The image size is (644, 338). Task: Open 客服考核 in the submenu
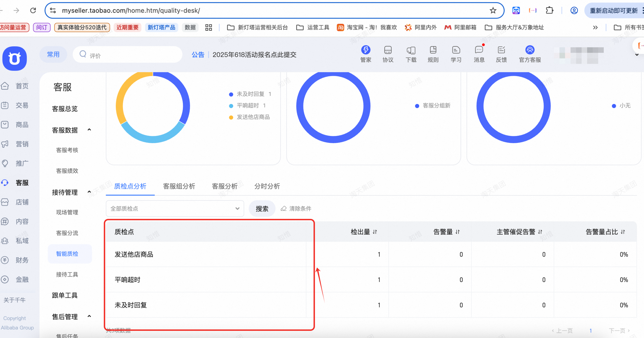pos(67,150)
